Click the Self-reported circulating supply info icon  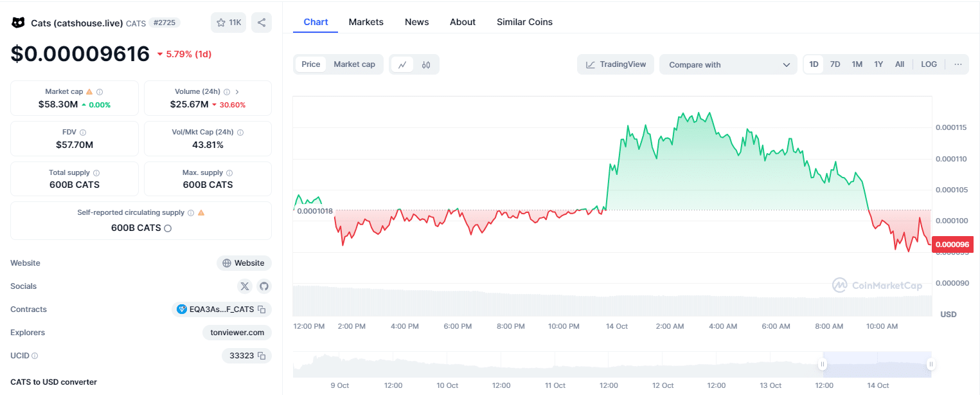(x=190, y=213)
